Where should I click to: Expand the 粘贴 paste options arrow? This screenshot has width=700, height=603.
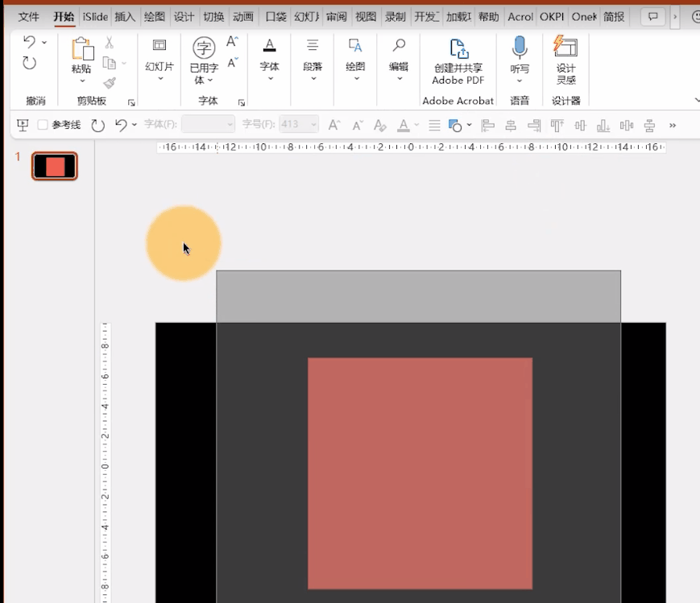click(x=82, y=81)
